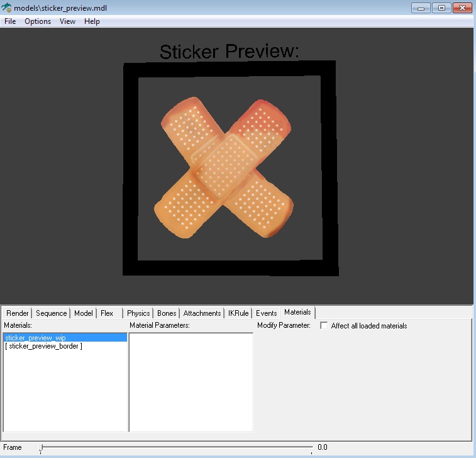Switch to the Render tab

point(18,313)
